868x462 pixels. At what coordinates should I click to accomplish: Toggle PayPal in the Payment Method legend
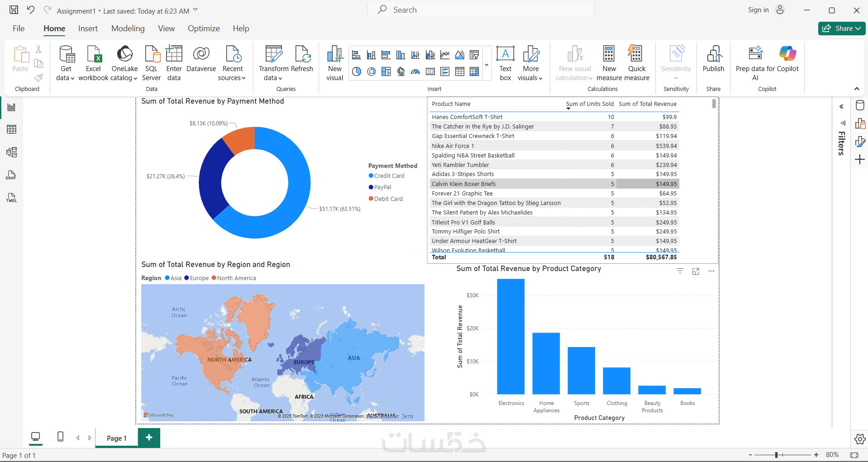tap(380, 187)
